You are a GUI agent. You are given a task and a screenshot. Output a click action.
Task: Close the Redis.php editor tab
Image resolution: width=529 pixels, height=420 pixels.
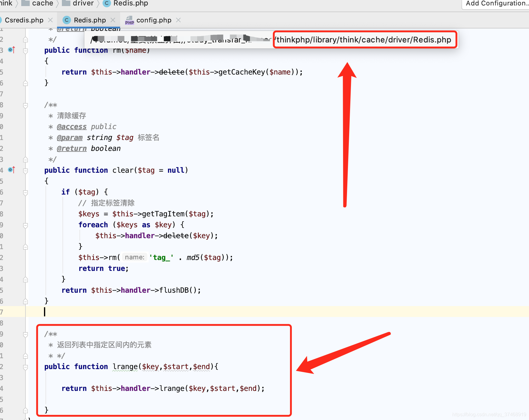[113, 20]
